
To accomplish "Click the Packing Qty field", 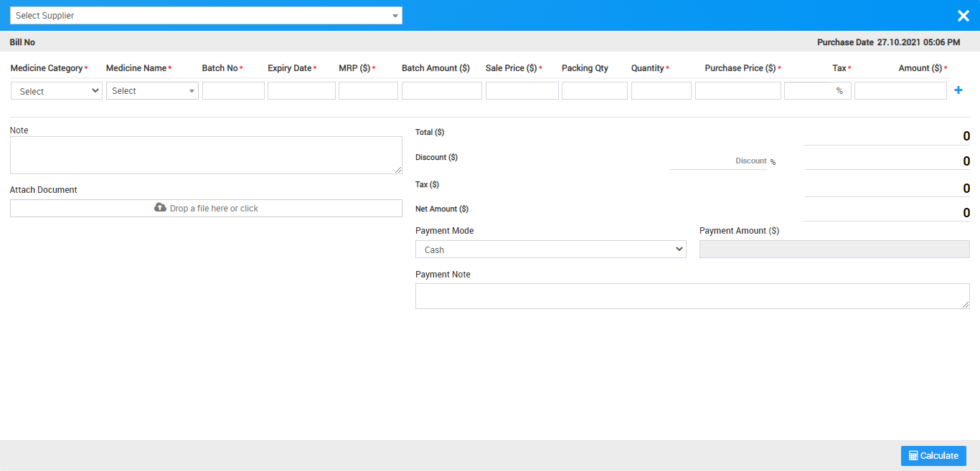I will 594,91.
